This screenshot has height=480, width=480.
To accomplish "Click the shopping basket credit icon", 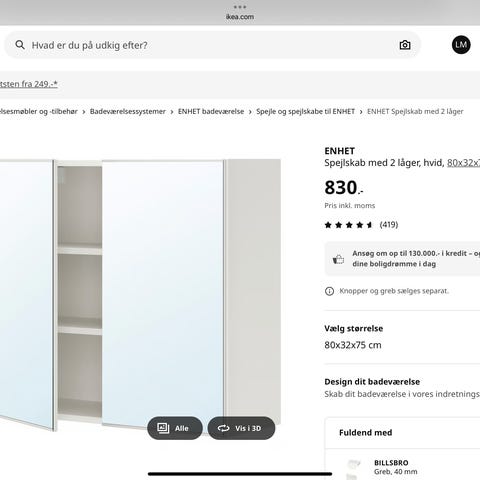I will point(338,259).
